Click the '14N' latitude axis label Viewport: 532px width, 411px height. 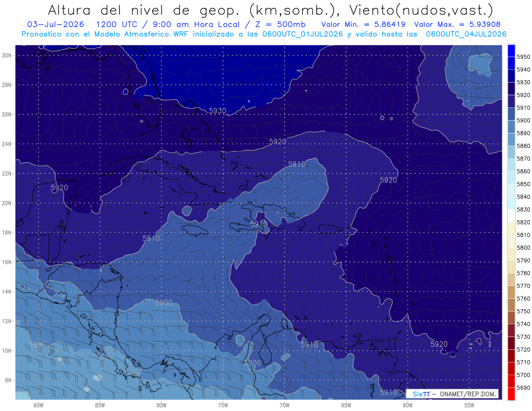click(x=7, y=292)
